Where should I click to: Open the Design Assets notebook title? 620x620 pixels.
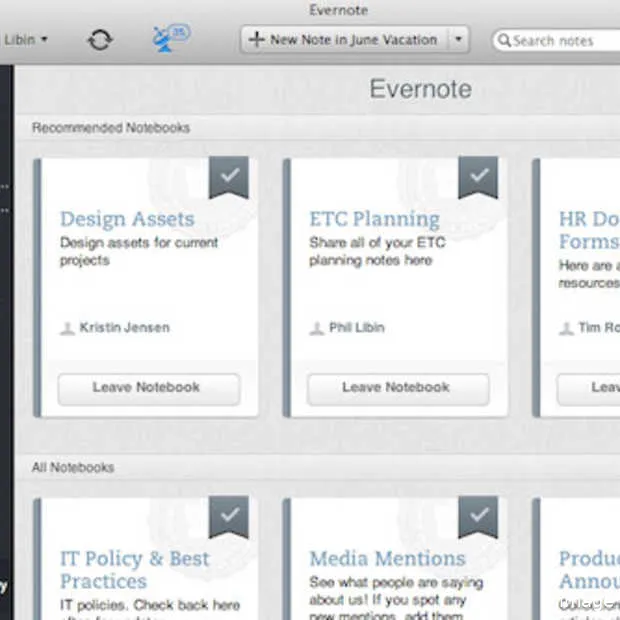click(x=127, y=219)
